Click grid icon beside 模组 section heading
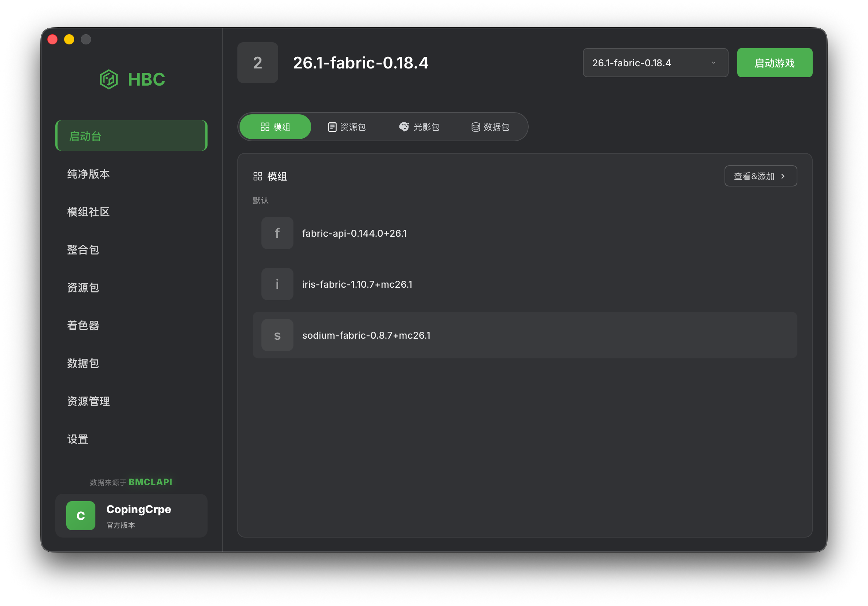868x606 pixels. (257, 176)
